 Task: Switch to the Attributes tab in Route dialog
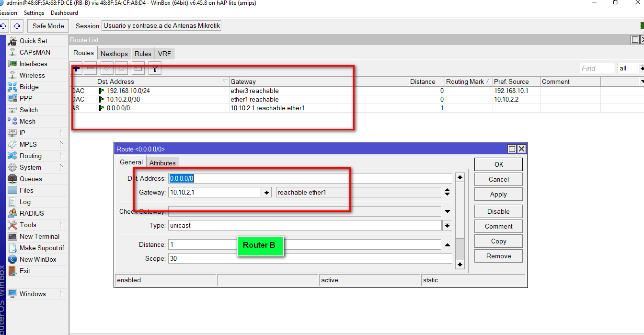coord(162,163)
